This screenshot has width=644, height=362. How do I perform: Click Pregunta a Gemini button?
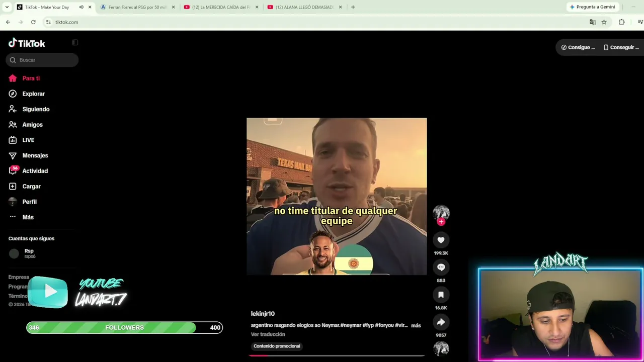pos(592,7)
